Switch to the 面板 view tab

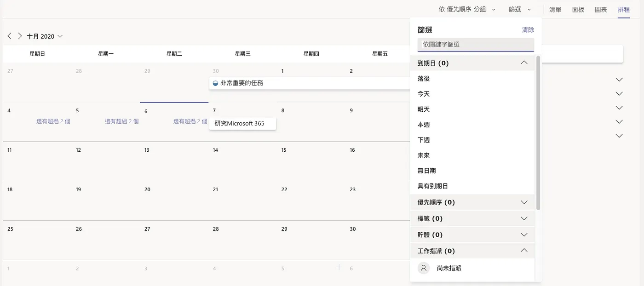(x=578, y=9)
